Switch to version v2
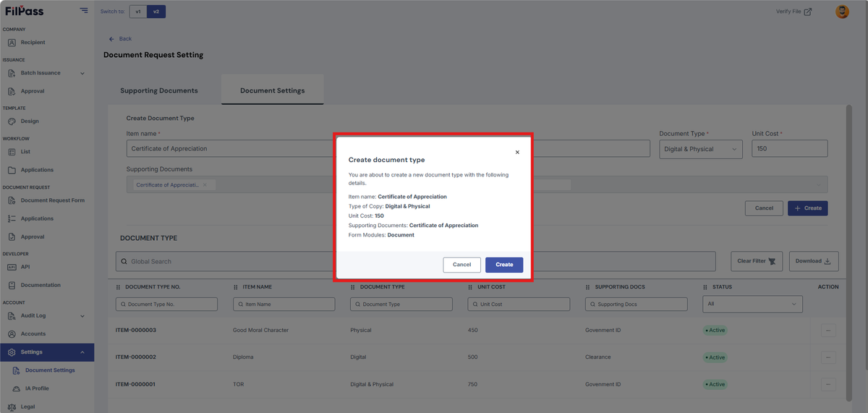 point(156,12)
